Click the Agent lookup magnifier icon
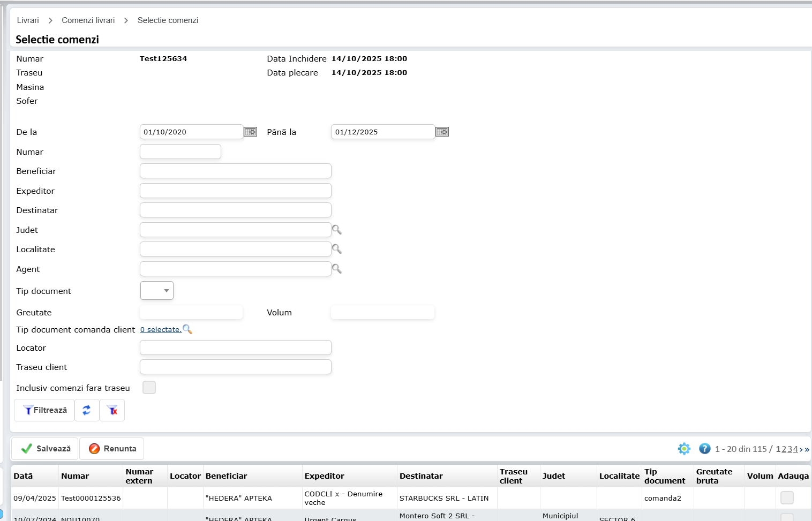The image size is (812, 521). tap(337, 269)
